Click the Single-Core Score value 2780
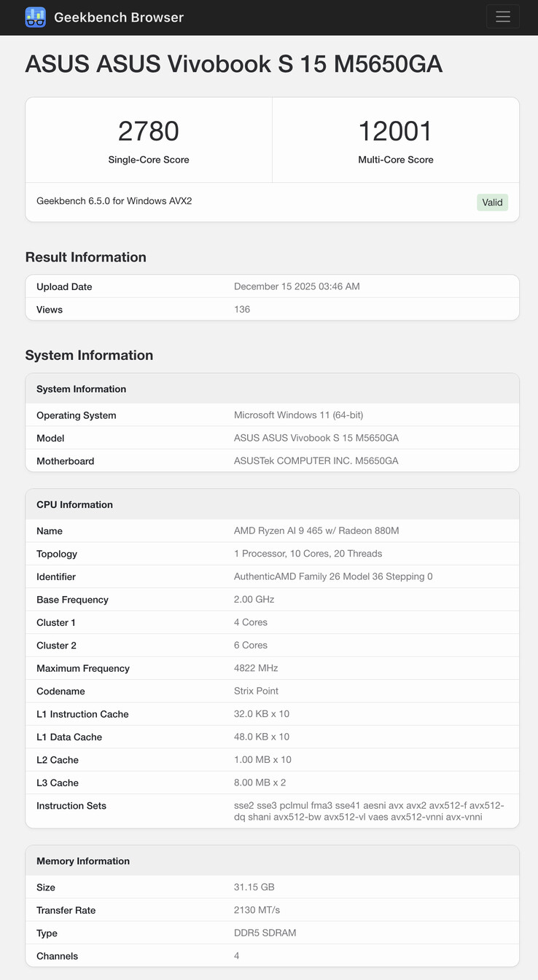This screenshot has width=538, height=980. (149, 131)
